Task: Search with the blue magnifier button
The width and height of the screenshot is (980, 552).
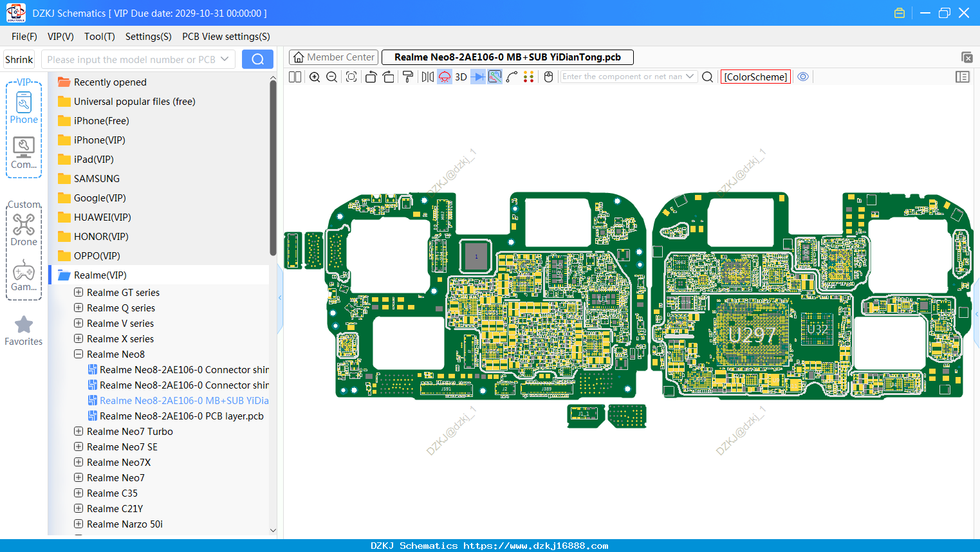Action: (257, 59)
